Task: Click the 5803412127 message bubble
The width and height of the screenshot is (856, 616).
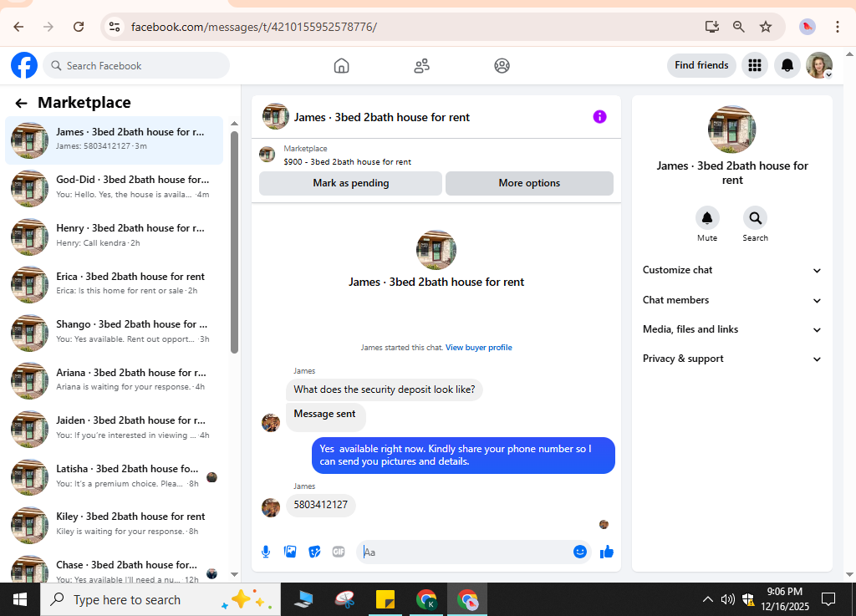Action: 320,505
